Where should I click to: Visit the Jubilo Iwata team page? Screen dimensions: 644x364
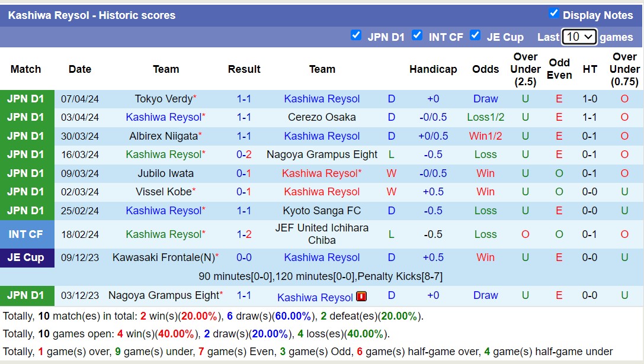165,173
